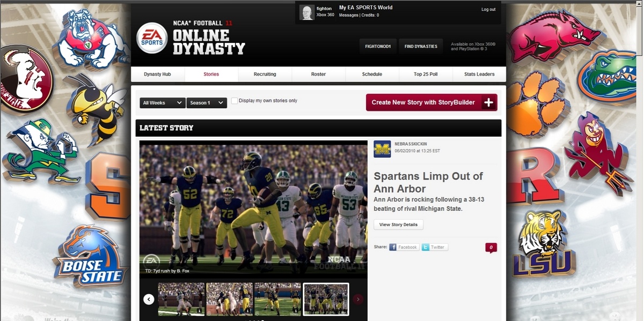Open the All Weeks dropdown
This screenshot has width=644, height=321.
point(162,103)
